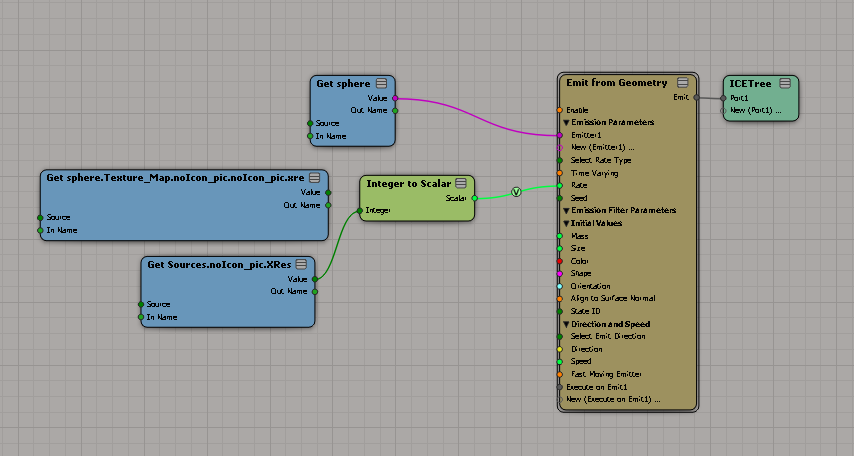Screen dimensions: 854x456
Task: Collapse the Initial Values section
Action: click(565, 223)
